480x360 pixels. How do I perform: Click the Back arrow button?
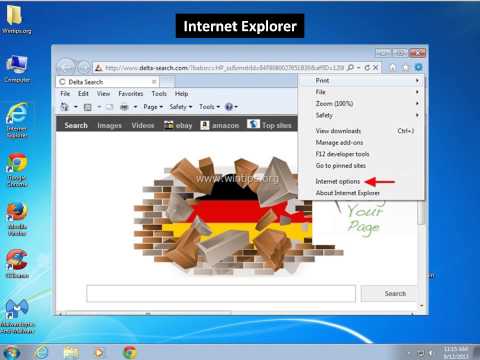[x=66, y=67]
